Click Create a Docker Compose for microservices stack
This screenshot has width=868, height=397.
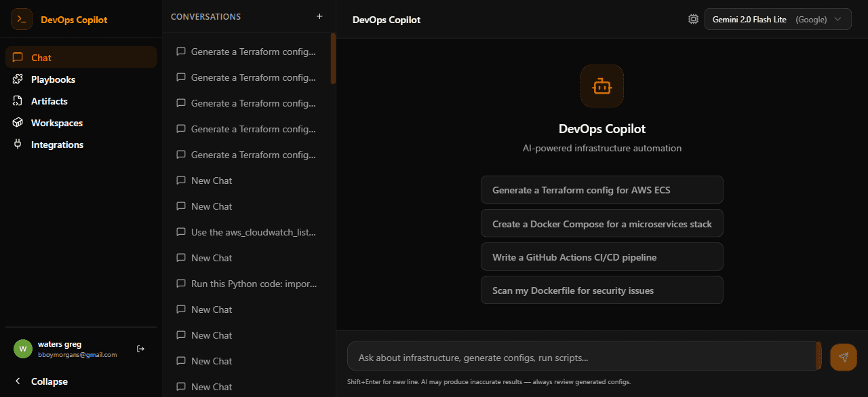click(x=602, y=223)
